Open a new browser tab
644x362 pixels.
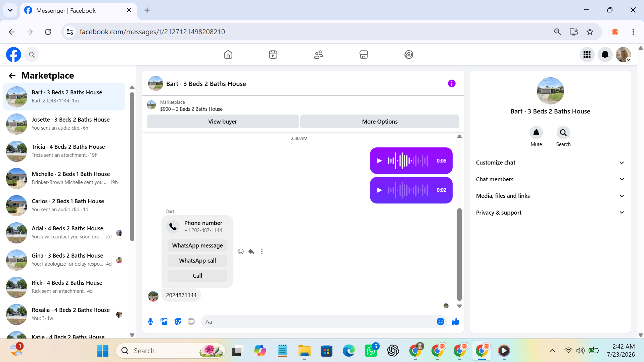click(x=147, y=10)
